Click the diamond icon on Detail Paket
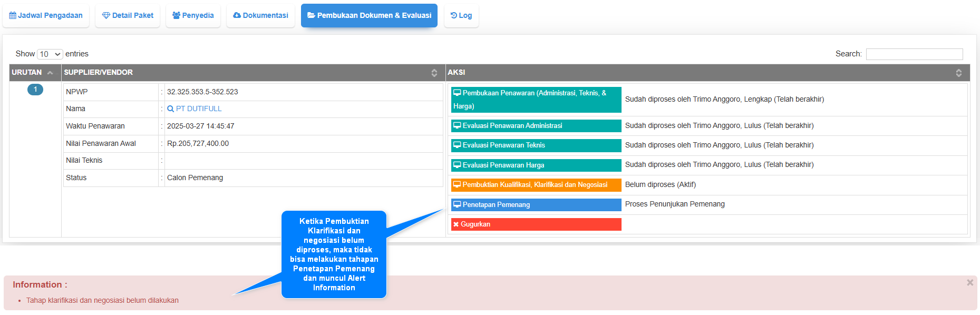The height and width of the screenshot is (315, 980). coord(106,16)
